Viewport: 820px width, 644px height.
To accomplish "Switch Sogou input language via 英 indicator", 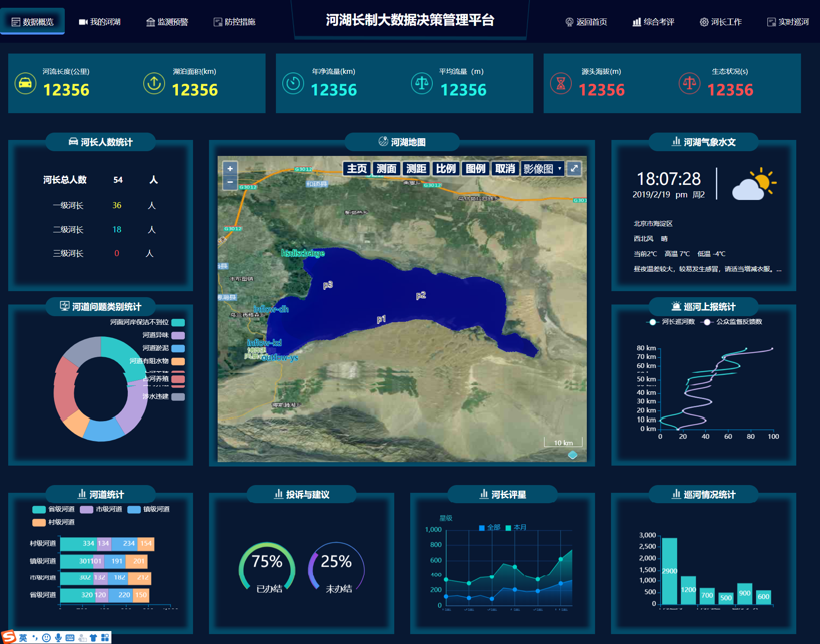I will (x=23, y=638).
